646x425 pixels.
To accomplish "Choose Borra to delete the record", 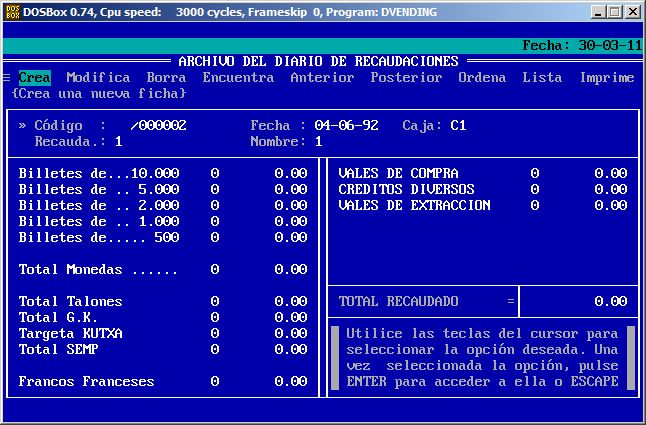I will 166,77.
